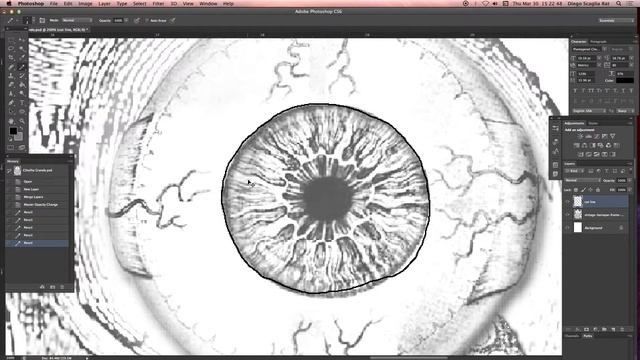Toggle Quick Mask mode

click(x=11, y=148)
